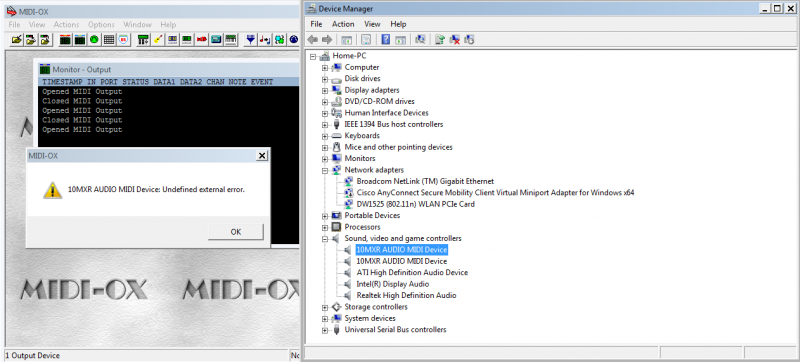Click the teal screen icon left of keyboard icon

pos(216,39)
